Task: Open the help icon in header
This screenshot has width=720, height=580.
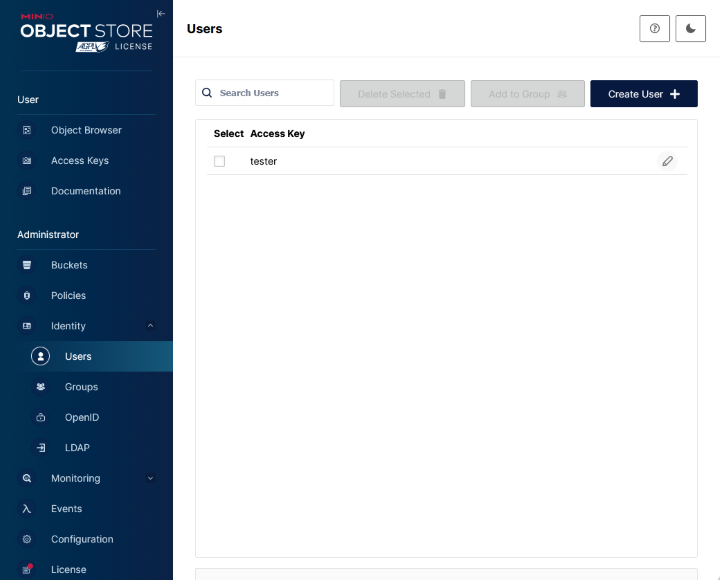Action: coord(654,29)
